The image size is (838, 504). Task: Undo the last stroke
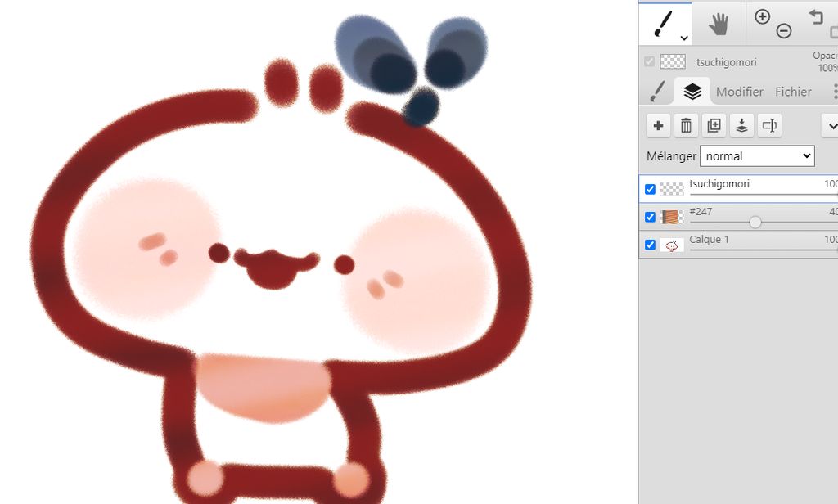pyautogui.click(x=816, y=17)
